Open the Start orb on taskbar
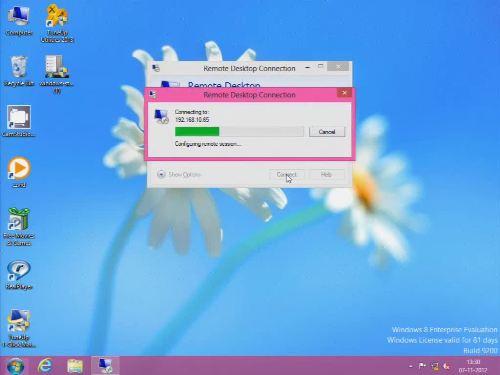 pos(15,366)
